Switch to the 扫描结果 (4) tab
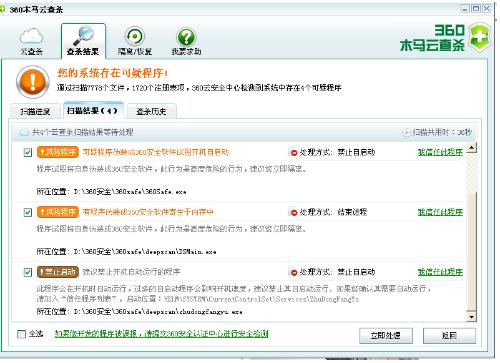The height and width of the screenshot is (363, 500). [x=93, y=110]
